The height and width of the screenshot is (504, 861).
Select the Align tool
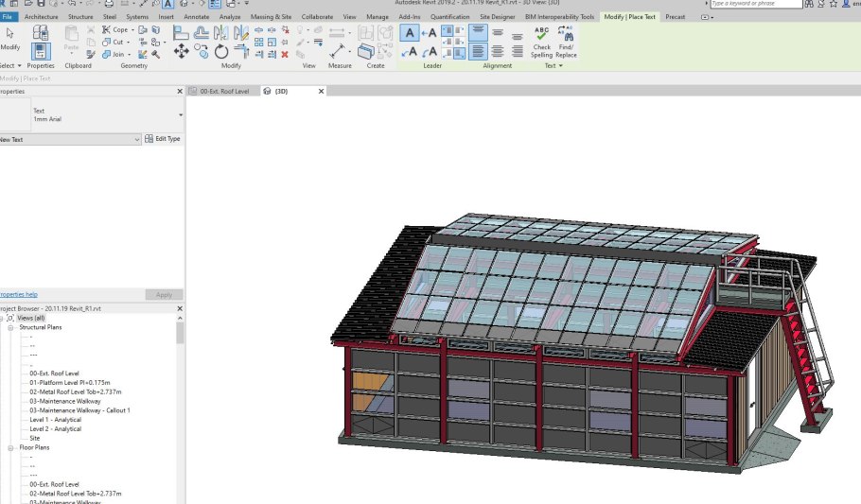point(181,33)
